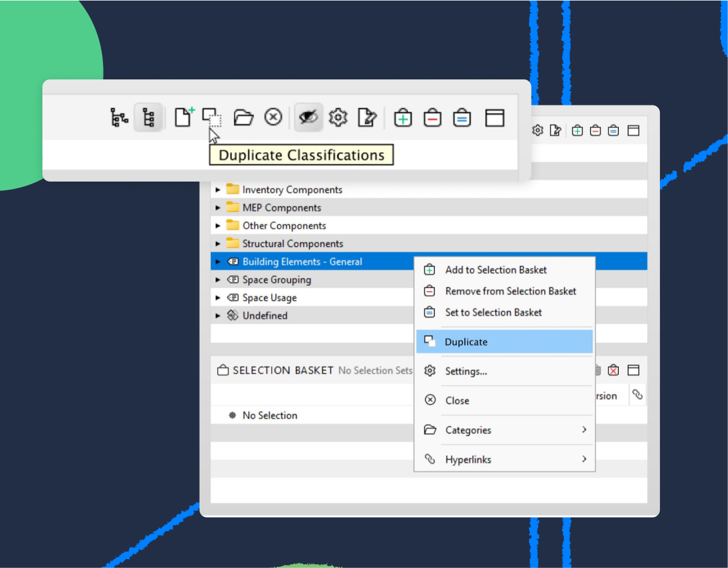Screen dimensions: 728x568
Task: Choose Set to Selection Basket in context menu
Action: pyautogui.click(x=504, y=313)
